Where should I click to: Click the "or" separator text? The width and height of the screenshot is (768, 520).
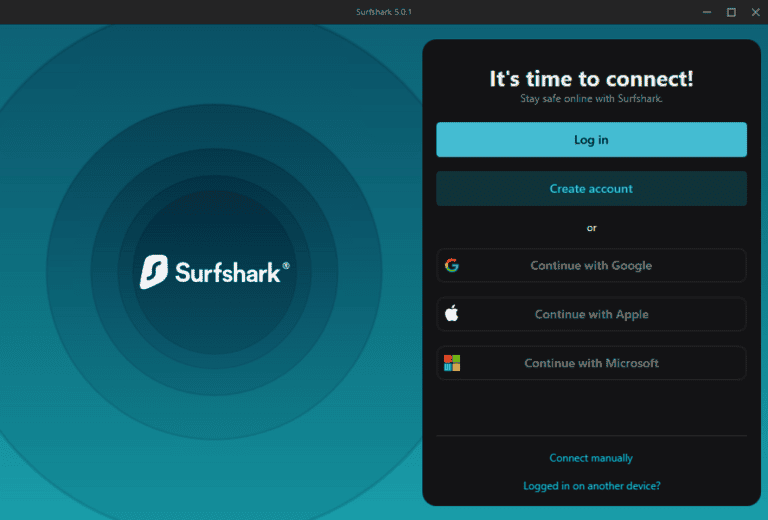coord(591,228)
